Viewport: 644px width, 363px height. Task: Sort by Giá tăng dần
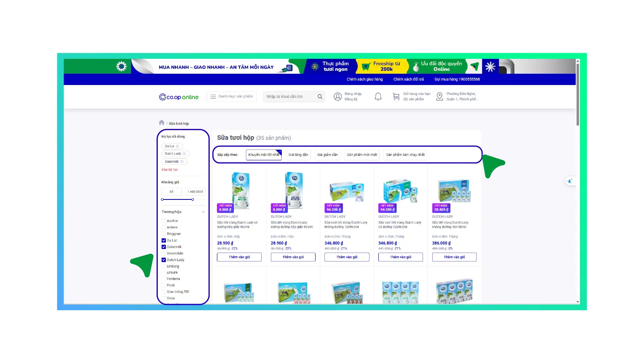click(x=298, y=155)
